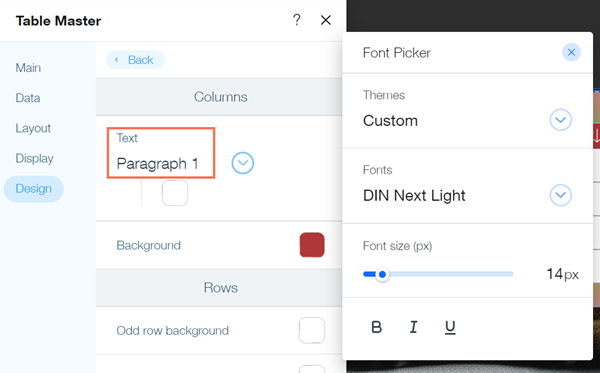Switch to the Data tab
This screenshot has width=600, height=373.
point(28,98)
